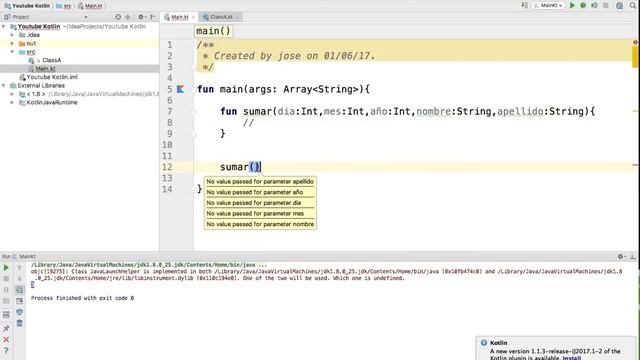Select Youtube Kotlin.iml file
The height and width of the screenshot is (360, 640).
(52, 77)
